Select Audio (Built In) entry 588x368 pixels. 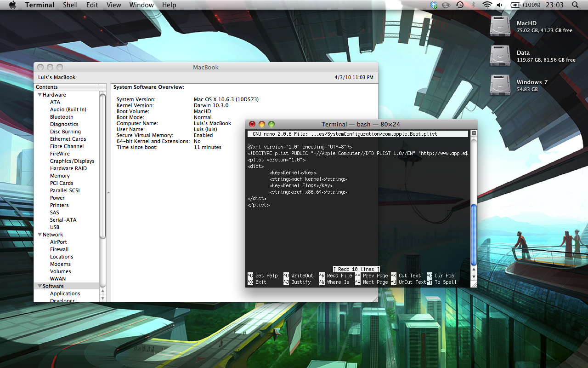(x=68, y=109)
